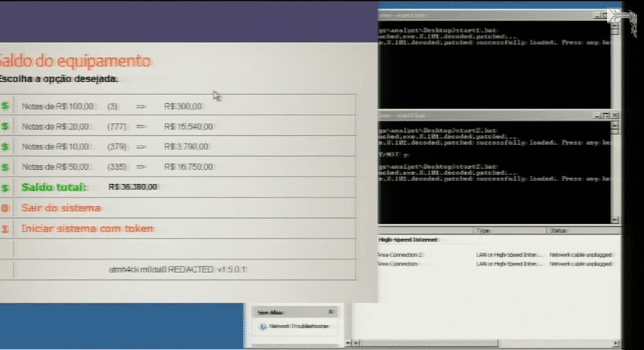Click right arrow of network horizontal scrollbar

(616, 342)
